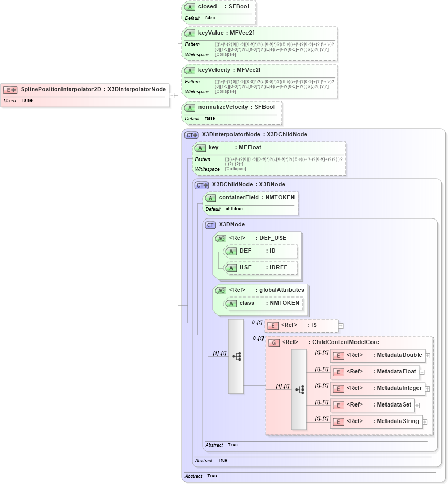This screenshot has width=448, height=484.
Task: Click the E icon of MetadataDouble reference
Action: 338,355
